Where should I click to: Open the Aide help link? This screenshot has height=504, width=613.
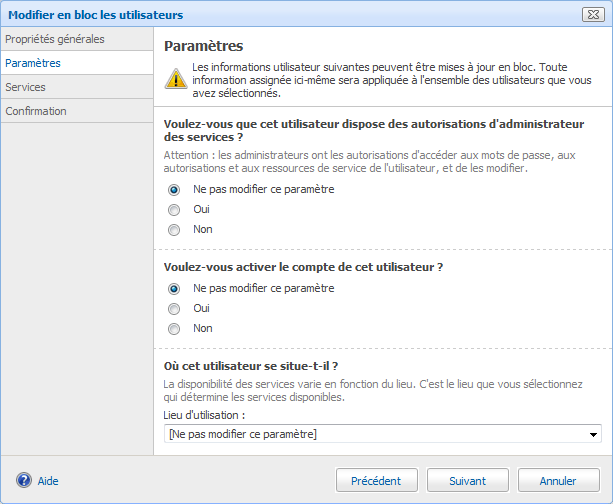(x=48, y=481)
